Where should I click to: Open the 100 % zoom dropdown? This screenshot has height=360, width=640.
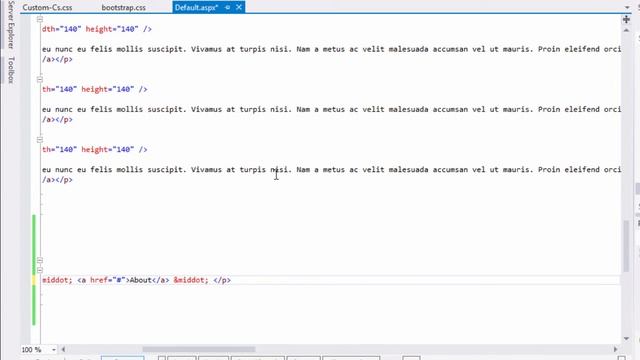[53, 350]
